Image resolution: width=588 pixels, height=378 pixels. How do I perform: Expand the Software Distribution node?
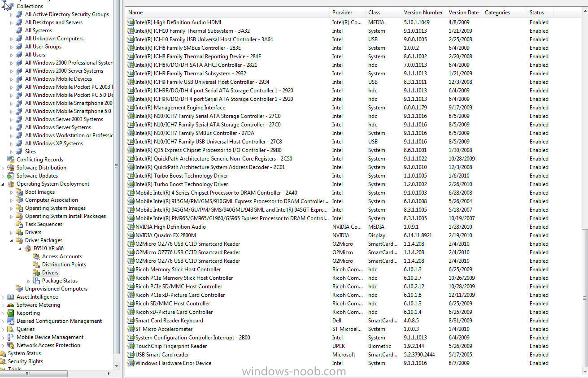[x=3, y=168]
